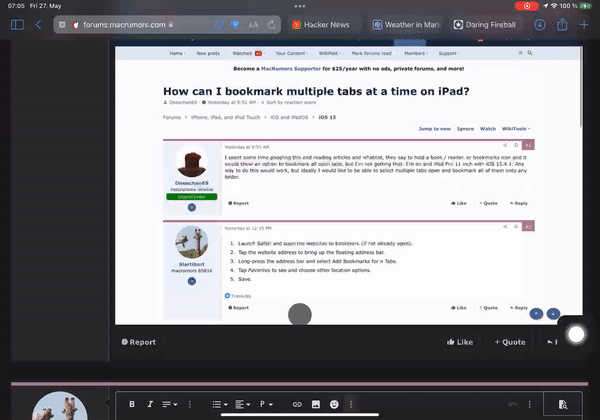Open the List dropdown in editor toolbar
Image resolution: width=600 pixels, height=420 pixels.
(x=220, y=404)
